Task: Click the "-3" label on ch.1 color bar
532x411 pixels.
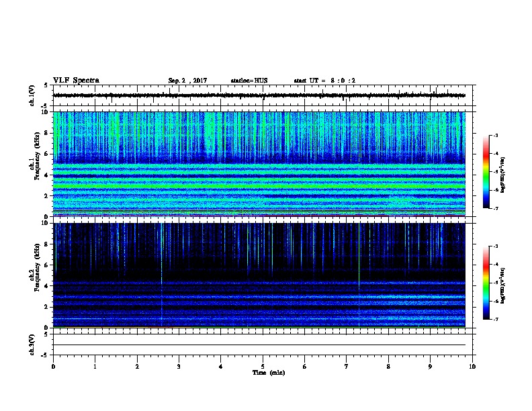Action: tap(495, 136)
